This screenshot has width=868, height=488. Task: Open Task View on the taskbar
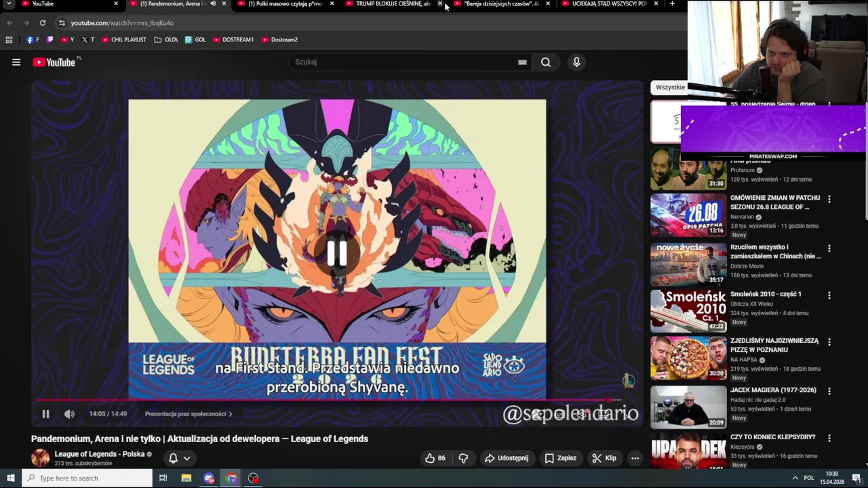(163, 478)
